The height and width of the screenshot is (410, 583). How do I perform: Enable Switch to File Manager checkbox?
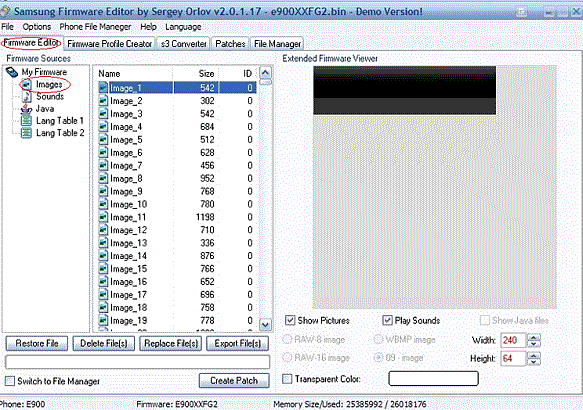point(10,381)
